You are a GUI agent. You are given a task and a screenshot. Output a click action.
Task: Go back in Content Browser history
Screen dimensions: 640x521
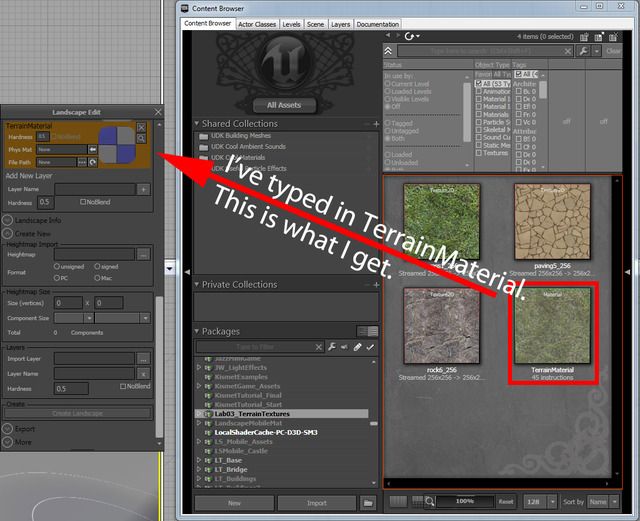pyautogui.click(x=388, y=36)
